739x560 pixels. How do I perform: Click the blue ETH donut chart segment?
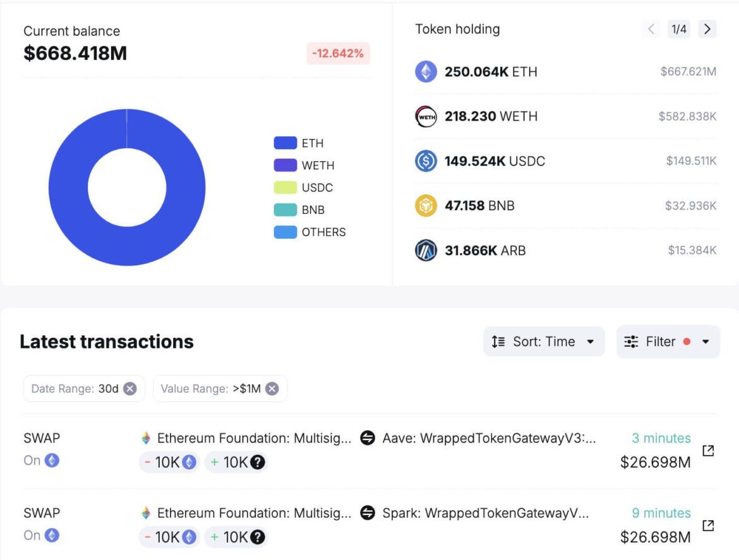pos(68,188)
